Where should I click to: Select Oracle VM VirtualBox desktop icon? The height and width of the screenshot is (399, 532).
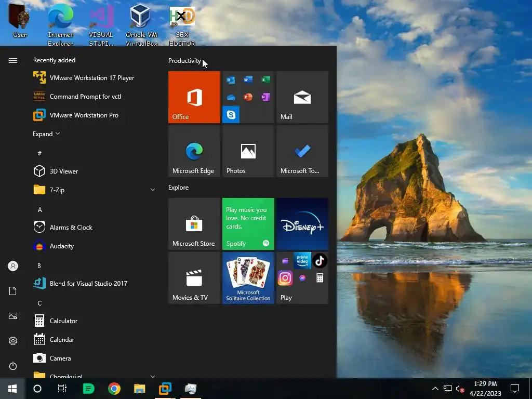pos(141,26)
